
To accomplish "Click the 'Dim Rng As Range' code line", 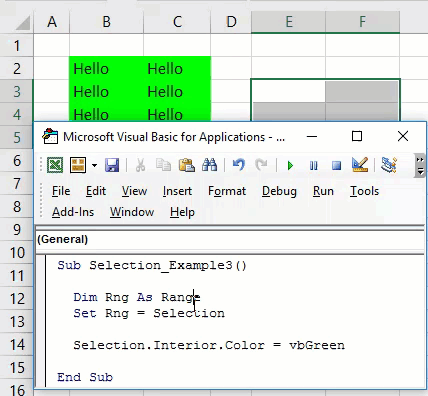I will point(137,297).
